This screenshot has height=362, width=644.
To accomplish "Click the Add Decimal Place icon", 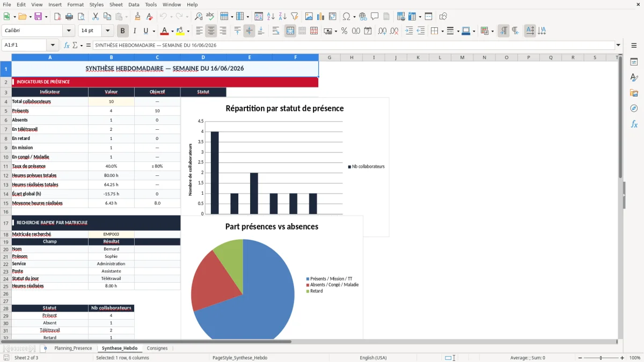I will click(x=383, y=31).
